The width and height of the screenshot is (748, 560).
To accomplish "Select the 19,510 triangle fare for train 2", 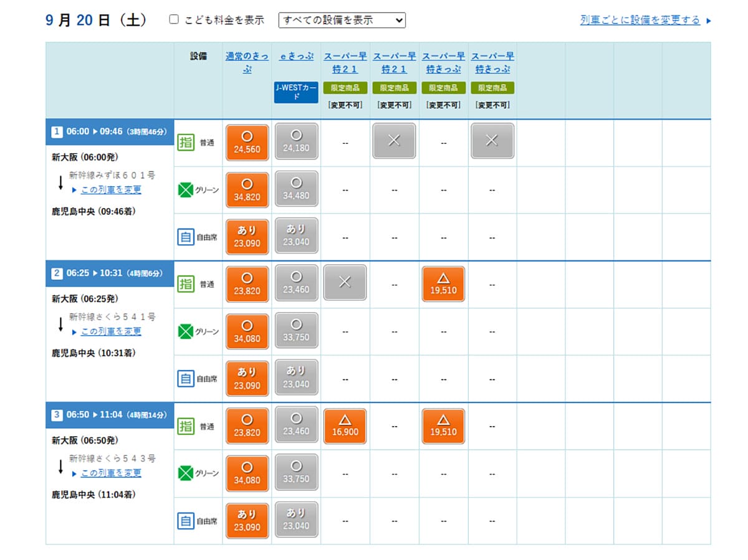I will coord(443,283).
